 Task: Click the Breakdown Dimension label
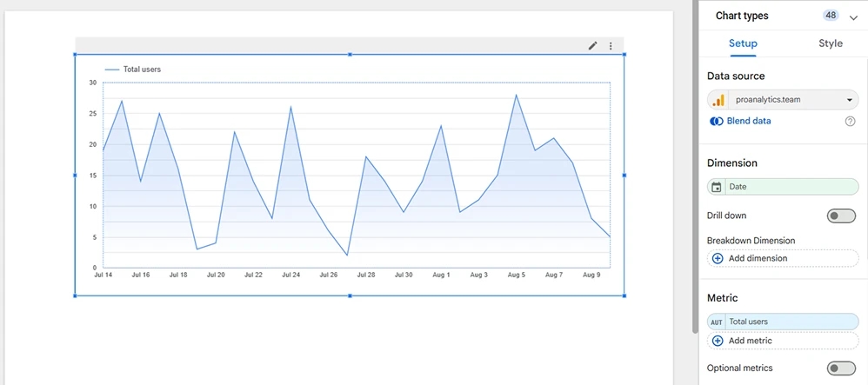[x=751, y=242]
